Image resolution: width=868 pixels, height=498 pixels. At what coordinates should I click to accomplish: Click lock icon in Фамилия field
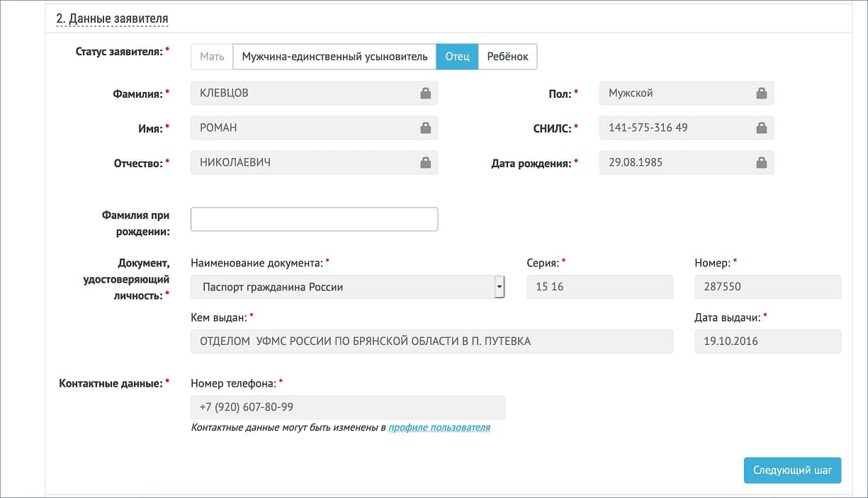(425, 94)
